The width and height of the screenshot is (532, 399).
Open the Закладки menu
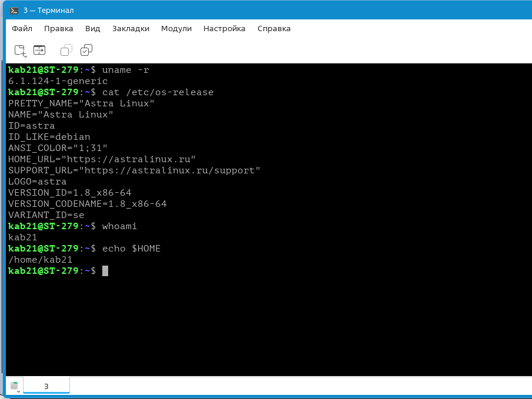131,28
